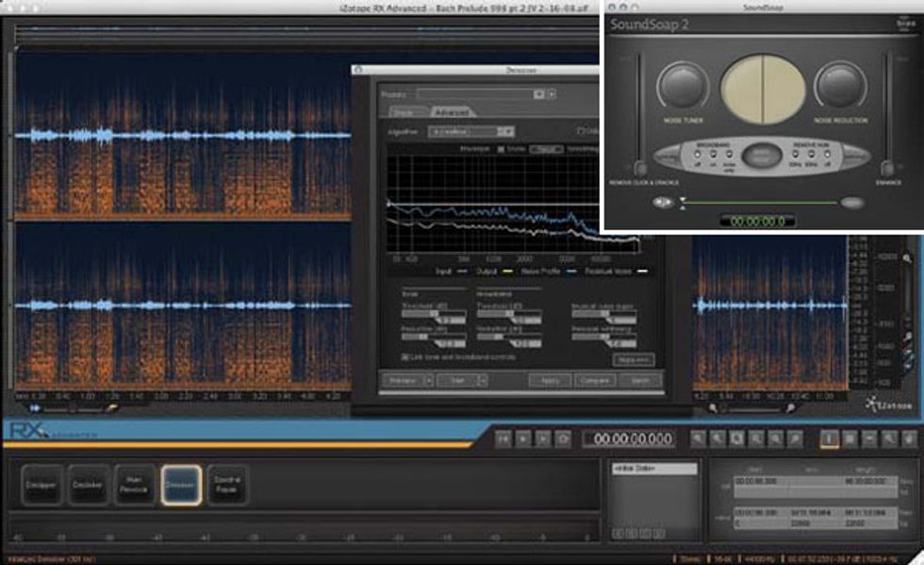
Task: Set SoundSoap Broadband switch to noise only
Action: [729, 155]
